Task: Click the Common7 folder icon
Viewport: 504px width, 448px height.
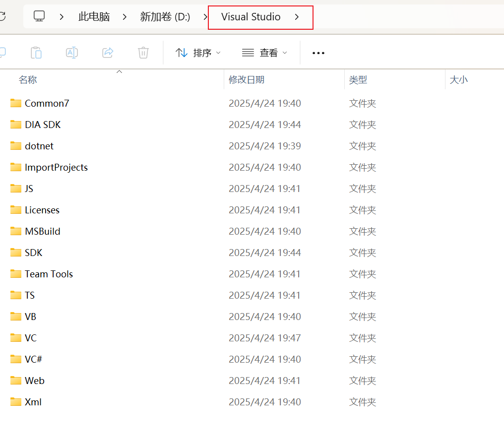Action: (x=16, y=103)
